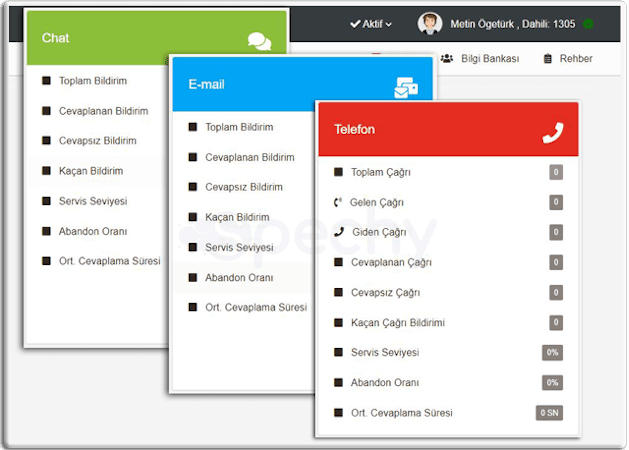Viewport: 629px width, 450px height.
Task: Click Metin Ögetürk's avatar picture
Action: point(430,23)
